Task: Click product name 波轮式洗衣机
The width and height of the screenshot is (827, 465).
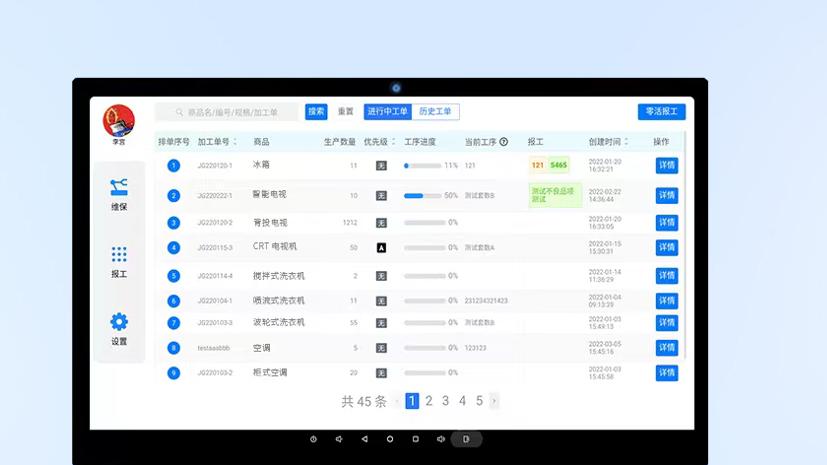Action: [278, 322]
